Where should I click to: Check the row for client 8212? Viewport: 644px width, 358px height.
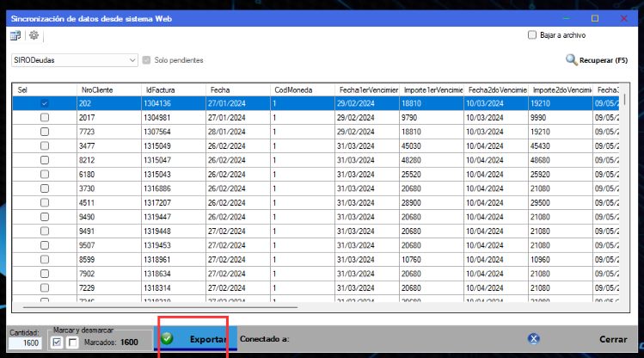(x=45, y=160)
